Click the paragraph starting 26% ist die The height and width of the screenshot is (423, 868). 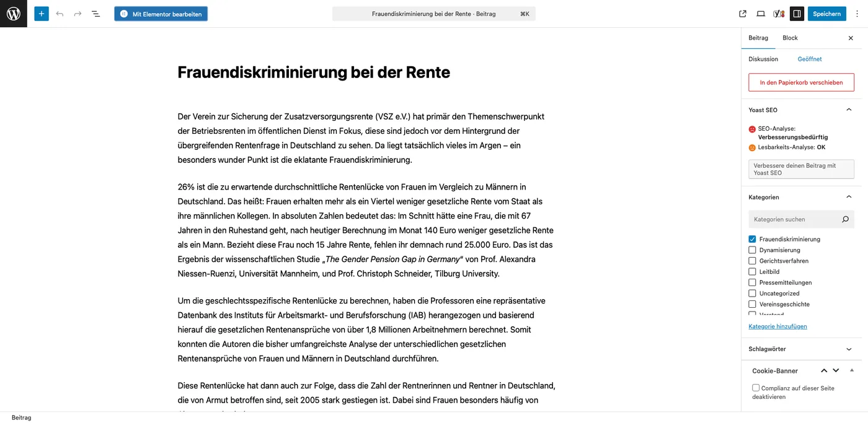pos(366,230)
